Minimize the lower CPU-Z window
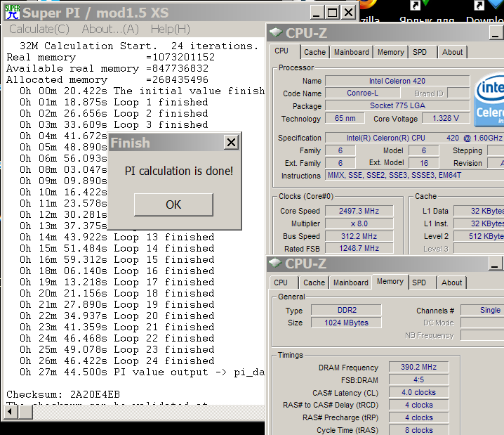The height and width of the screenshot is (435, 504). coord(496,264)
